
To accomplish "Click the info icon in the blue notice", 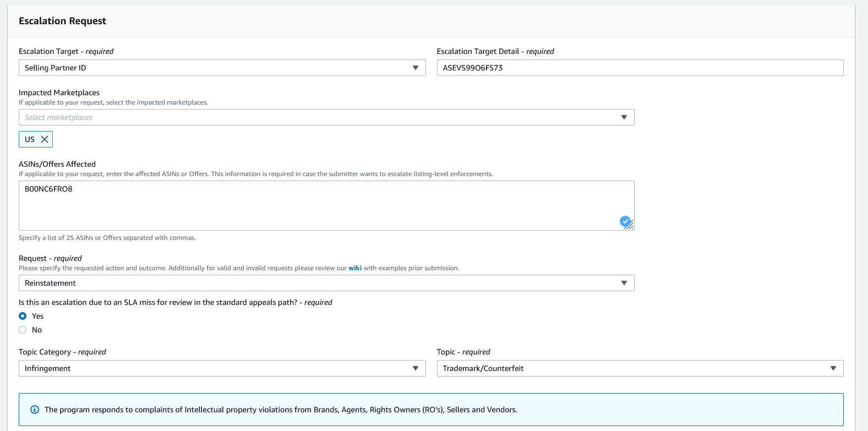I will (35, 410).
